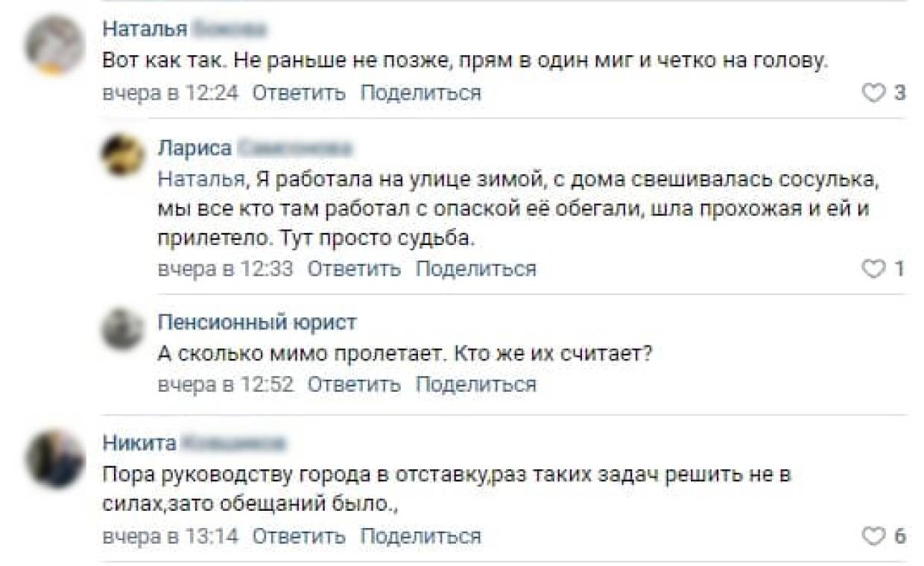Image resolution: width=924 pixels, height=566 pixels.
Task: Open Наталья's profile picture
Action: (52, 41)
